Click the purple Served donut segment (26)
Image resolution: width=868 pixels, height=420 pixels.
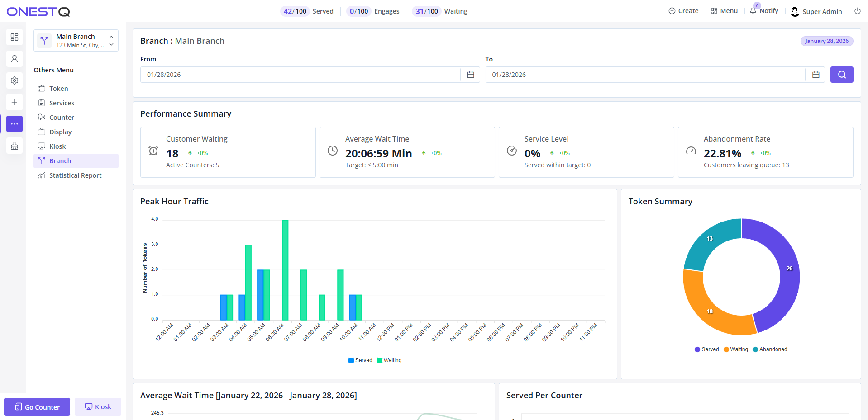tap(789, 269)
